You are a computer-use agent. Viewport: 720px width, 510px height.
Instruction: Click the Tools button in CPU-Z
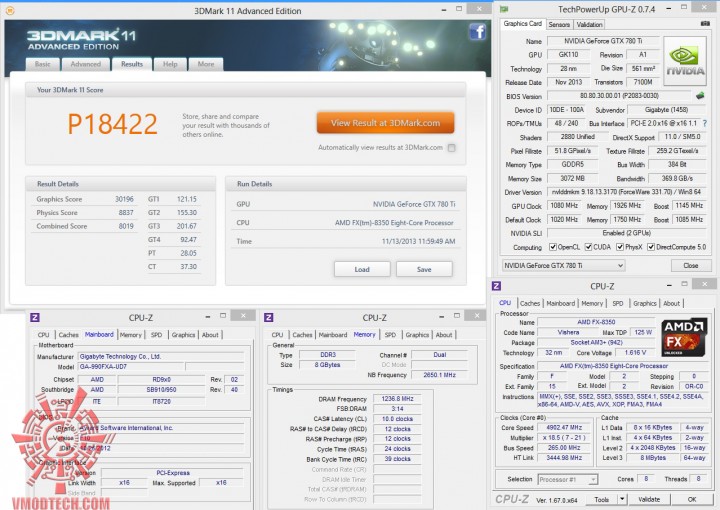coord(602,499)
